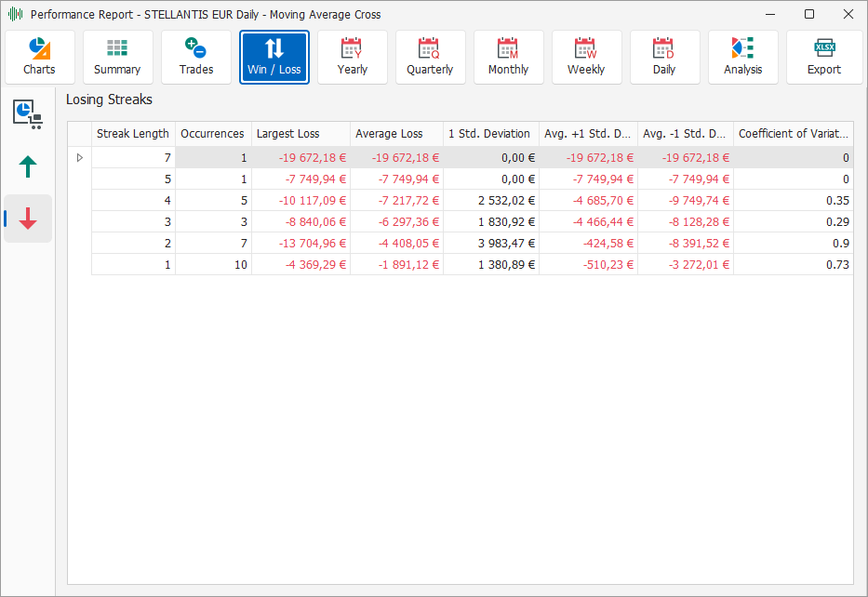This screenshot has height=597, width=868.
Task: Select occurrences value 5 cell
Action: (213, 200)
